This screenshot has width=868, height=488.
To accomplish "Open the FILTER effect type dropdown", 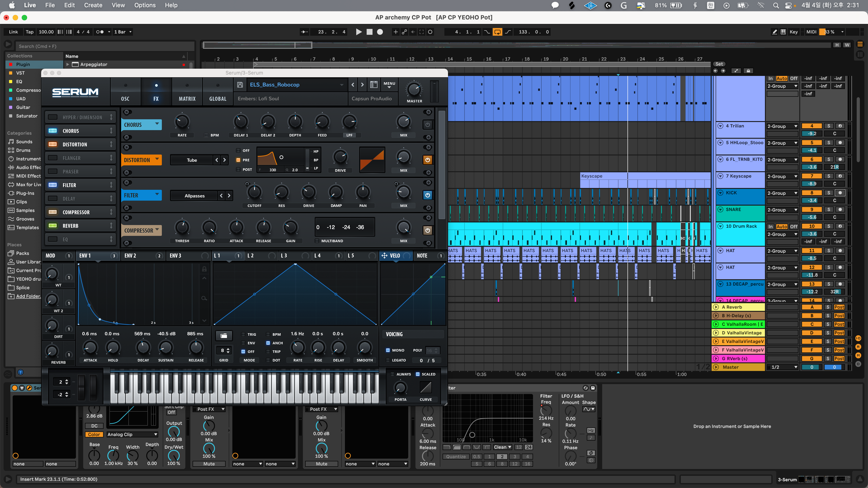I will point(141,195).
